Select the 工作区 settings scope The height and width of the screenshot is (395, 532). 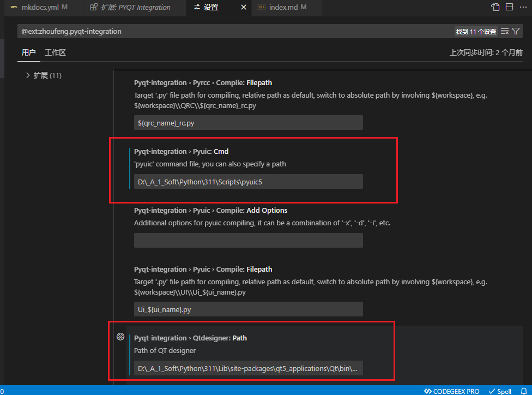tap(55, 52)
